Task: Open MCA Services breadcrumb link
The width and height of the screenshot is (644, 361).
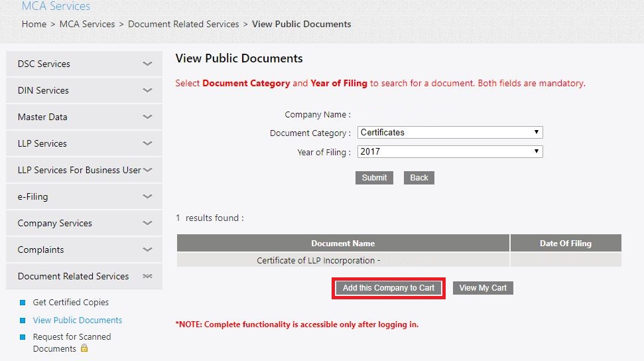Action: click(x=87, y=25)
